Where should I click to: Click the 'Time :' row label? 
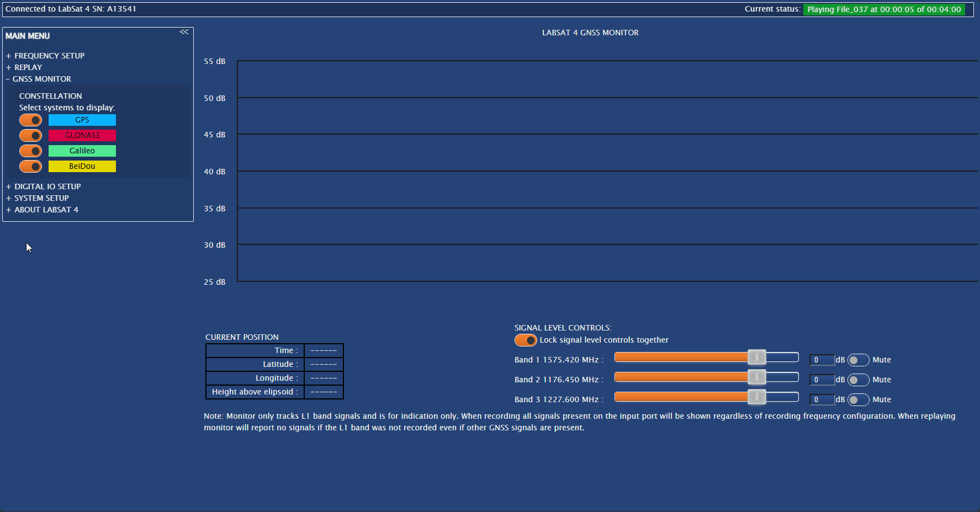(x=286, y=350)
